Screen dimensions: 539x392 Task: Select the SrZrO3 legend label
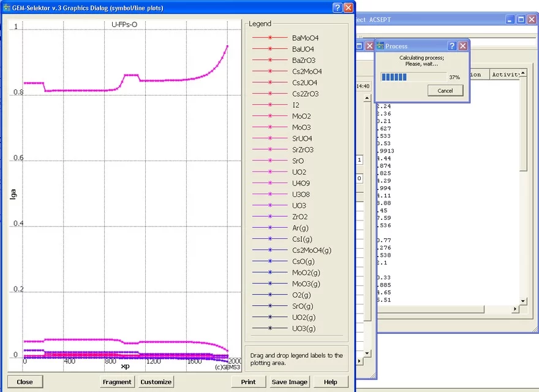point(303,149)
